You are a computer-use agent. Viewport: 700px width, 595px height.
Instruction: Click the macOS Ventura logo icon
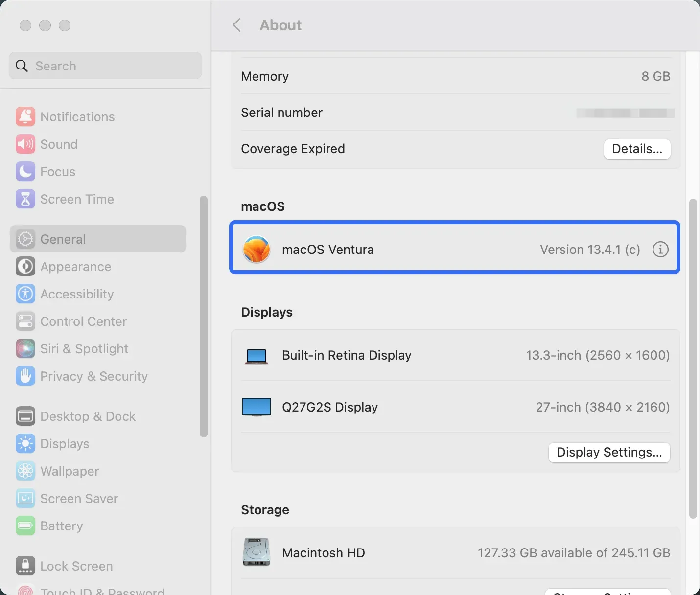[257, 250]
